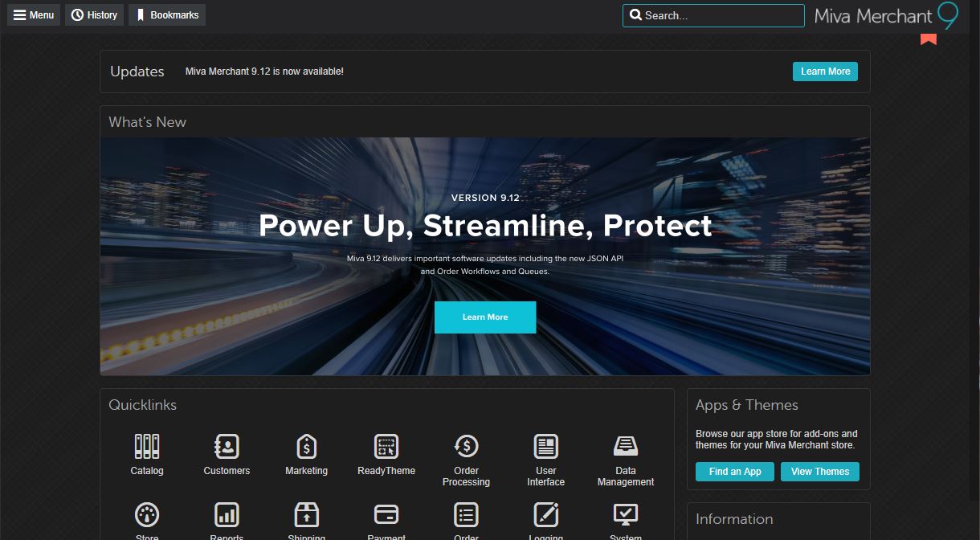Click the 'Power Up, Streamline, Protect' headline
The height and width of the screenshot is (540, 980).
click(485, 226)
